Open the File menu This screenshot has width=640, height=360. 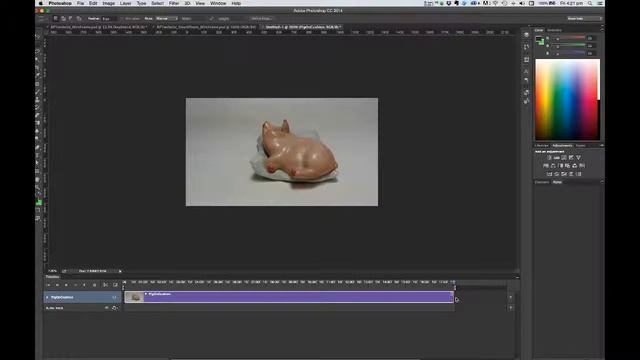tap(80, 3)
